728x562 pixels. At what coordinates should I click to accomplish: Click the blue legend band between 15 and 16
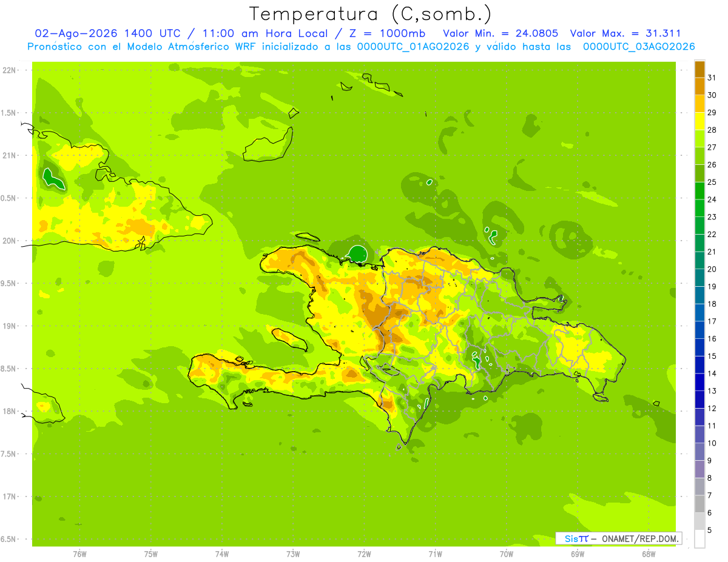click(x=699, y=347)
